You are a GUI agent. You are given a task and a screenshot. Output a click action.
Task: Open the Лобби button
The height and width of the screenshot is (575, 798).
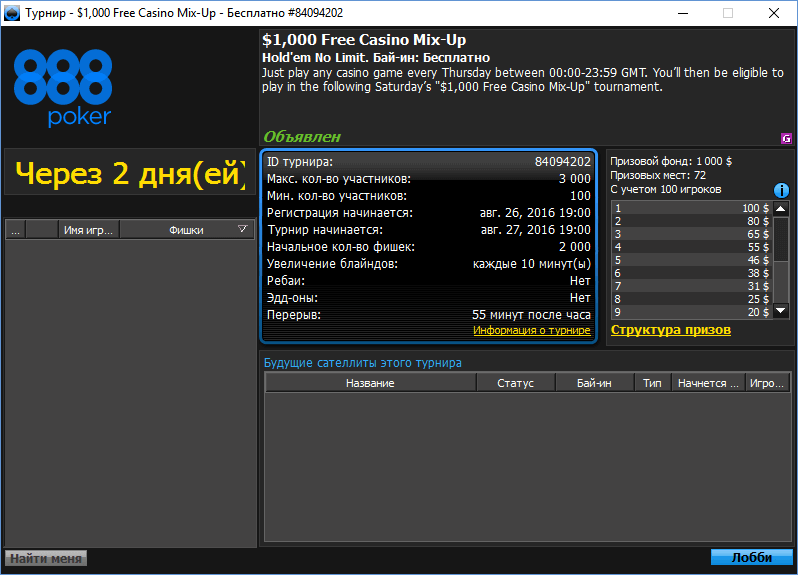752,557
